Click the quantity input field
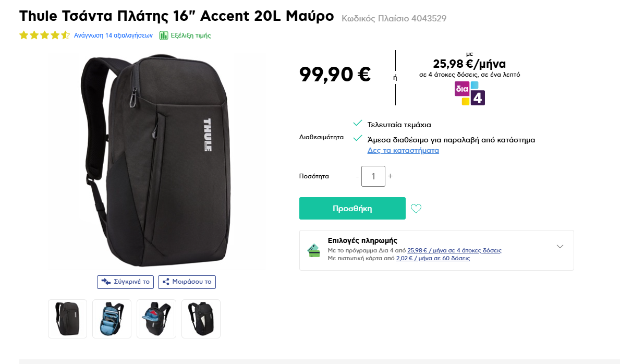Viewport: 620px width, 364px height. (373, 176)
